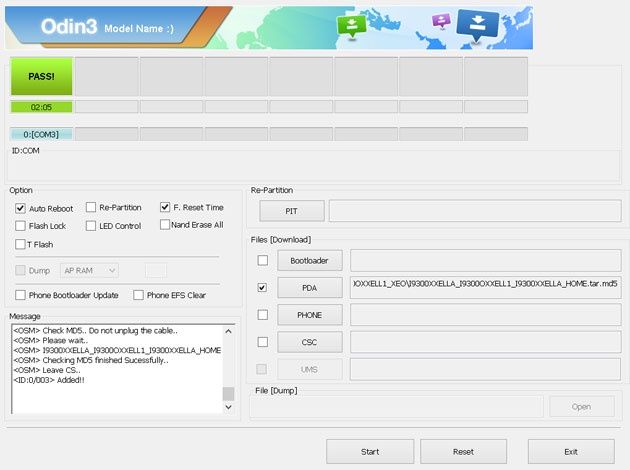Screen dimensions: 630x470
Task: Select the 0:[COM3] port box
Action: 41,134
